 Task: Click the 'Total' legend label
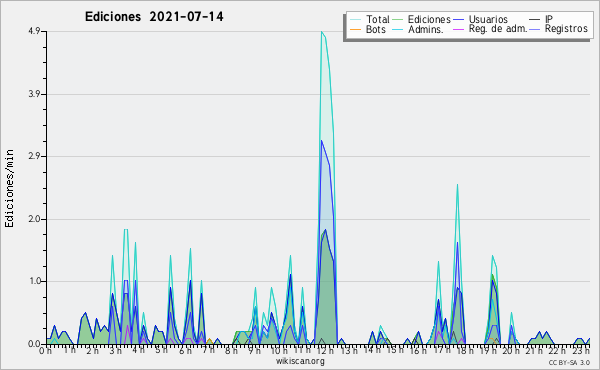(x=378, y=19)
